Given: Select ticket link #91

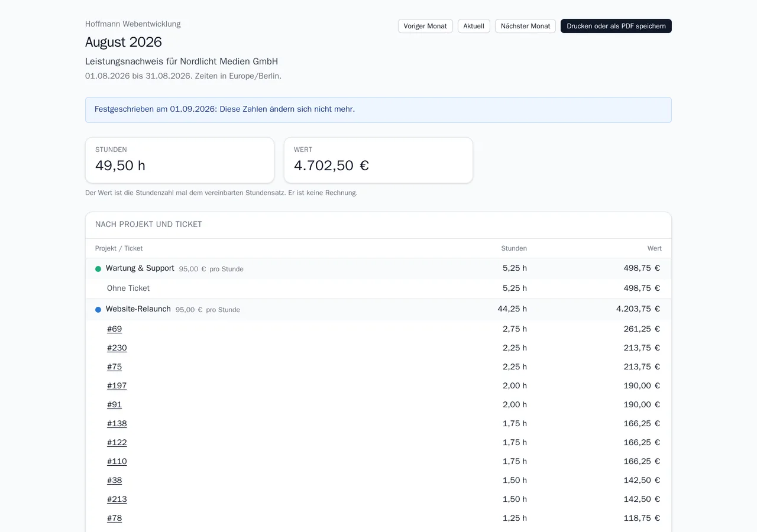Looking at the screenshot, I should 114,405.
